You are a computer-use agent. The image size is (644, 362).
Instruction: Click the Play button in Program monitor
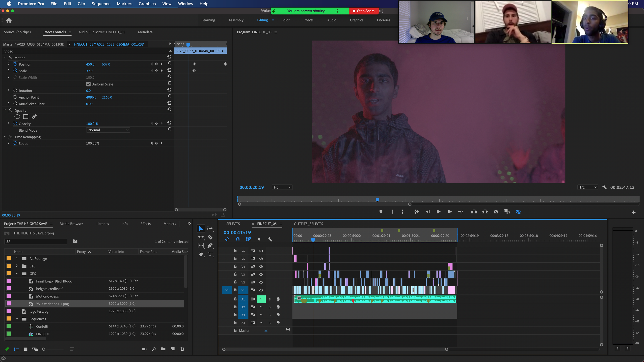439,212
